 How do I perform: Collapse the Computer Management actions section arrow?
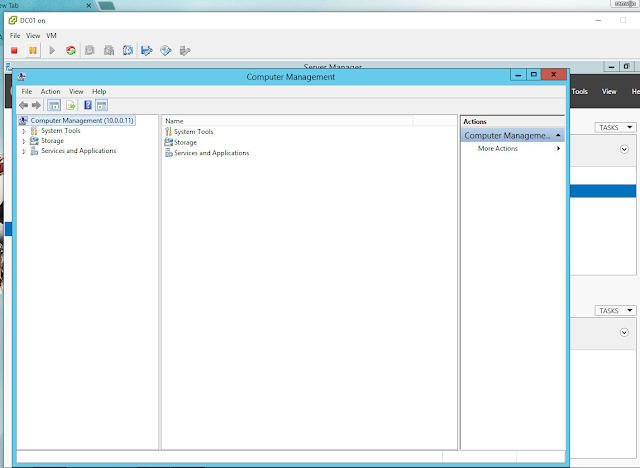pos(558,135)
